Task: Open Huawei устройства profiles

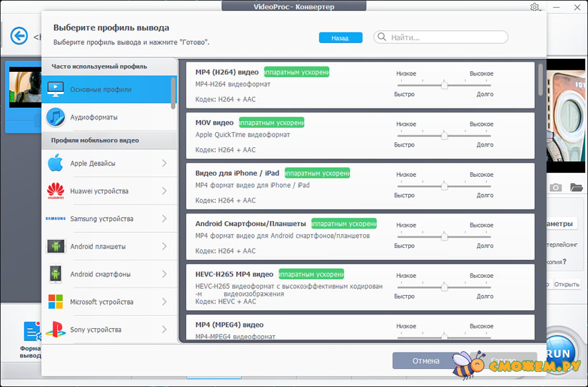Action: [x=109, y=191]
